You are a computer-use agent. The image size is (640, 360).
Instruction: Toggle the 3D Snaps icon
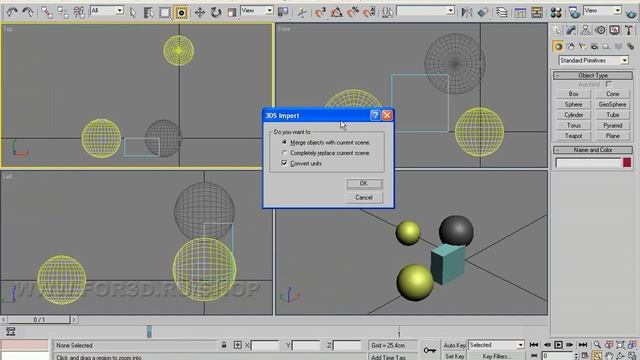pos(320,12)
